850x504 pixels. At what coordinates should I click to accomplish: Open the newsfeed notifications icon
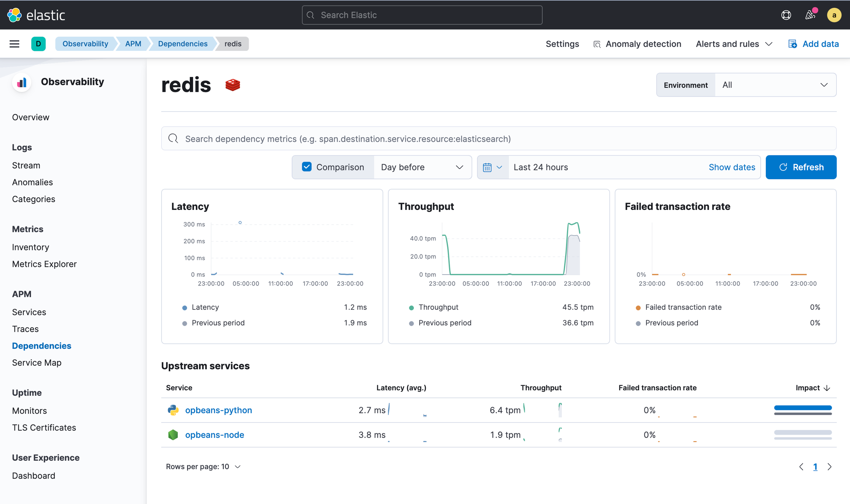[x=810, y=15]
